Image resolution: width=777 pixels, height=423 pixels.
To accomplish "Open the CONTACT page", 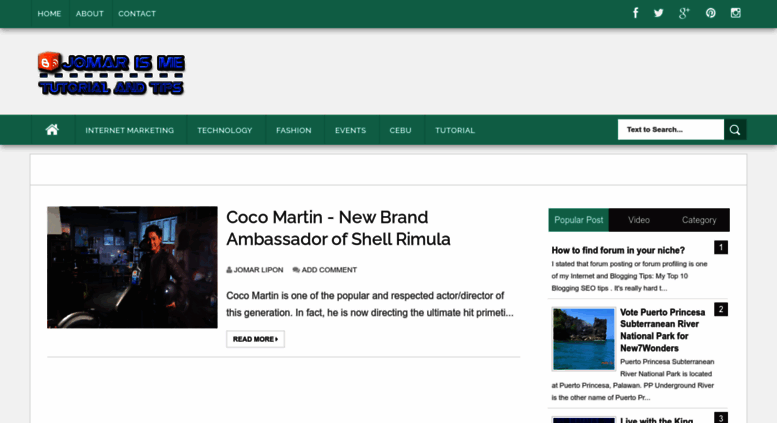I will point(137,14).
